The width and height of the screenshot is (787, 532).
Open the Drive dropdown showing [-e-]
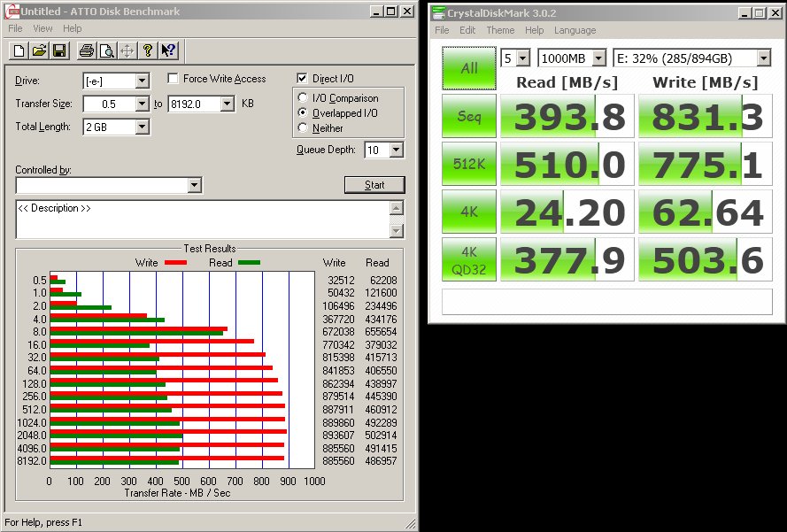click(x=142, y=81)
